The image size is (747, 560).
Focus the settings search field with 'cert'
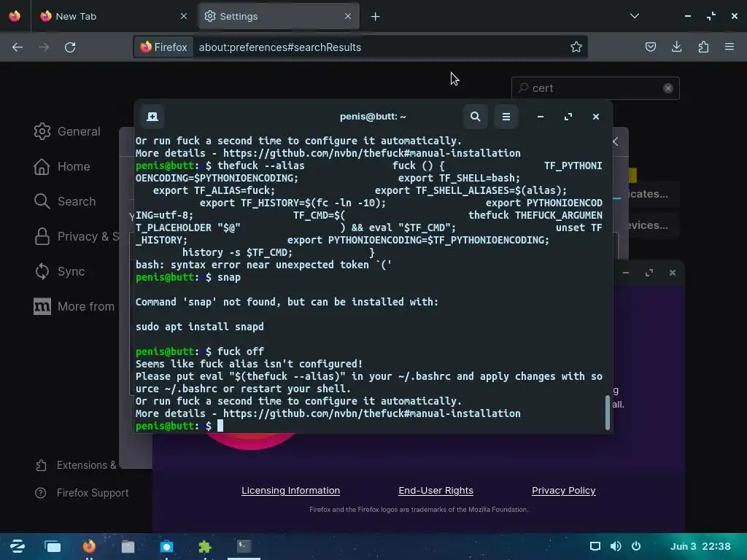coord(595,88)
